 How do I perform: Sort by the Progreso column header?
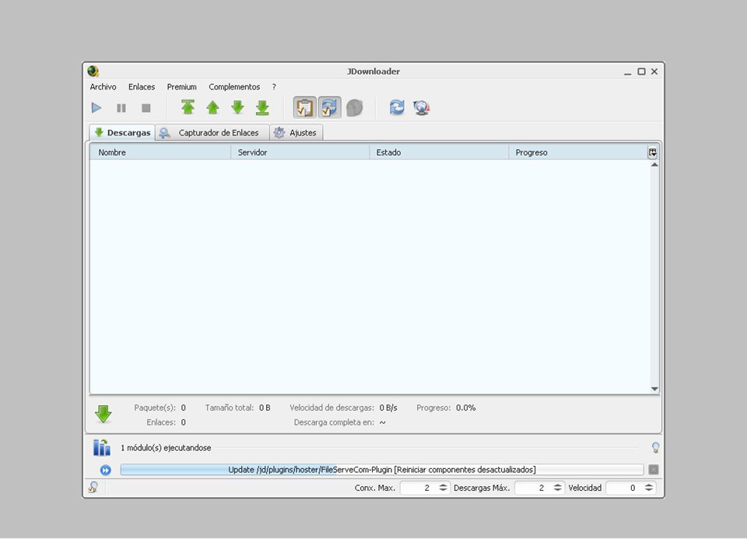577,152
